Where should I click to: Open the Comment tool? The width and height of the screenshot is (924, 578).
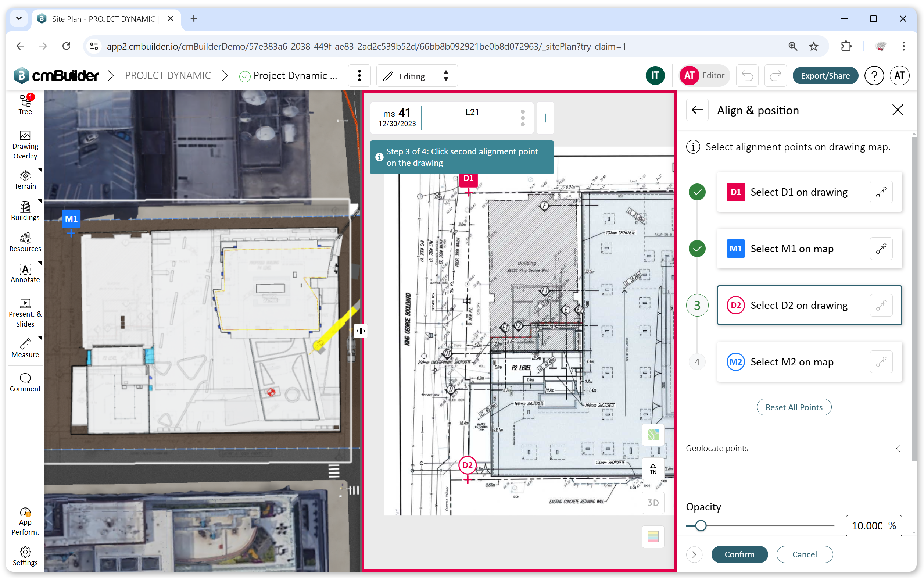[x=25, y=382]
